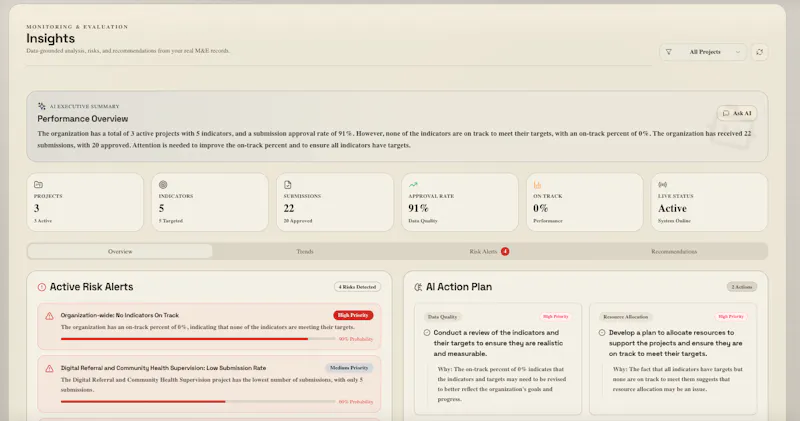Toggle the Conduct a review action circle
Image resolution: width=800 pixels, height=421 pixels.
tap(427, 333)
